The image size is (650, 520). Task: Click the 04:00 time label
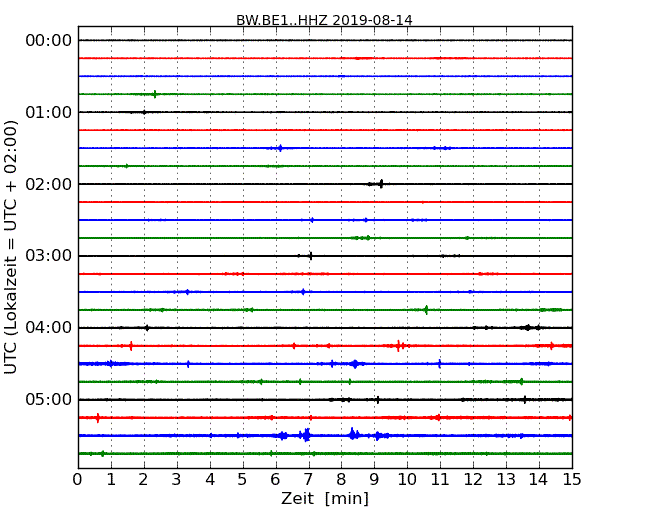pos(49,328)
